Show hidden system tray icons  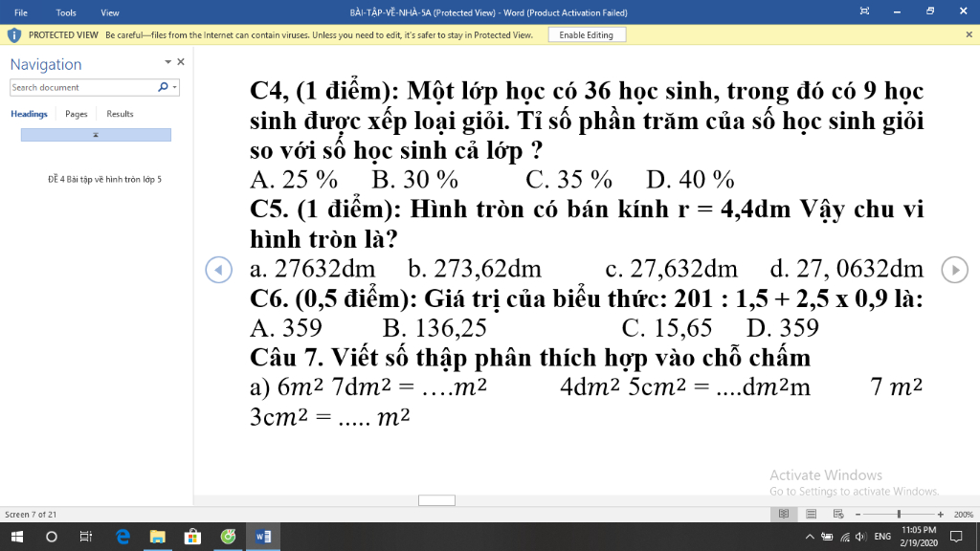[810, 537]
